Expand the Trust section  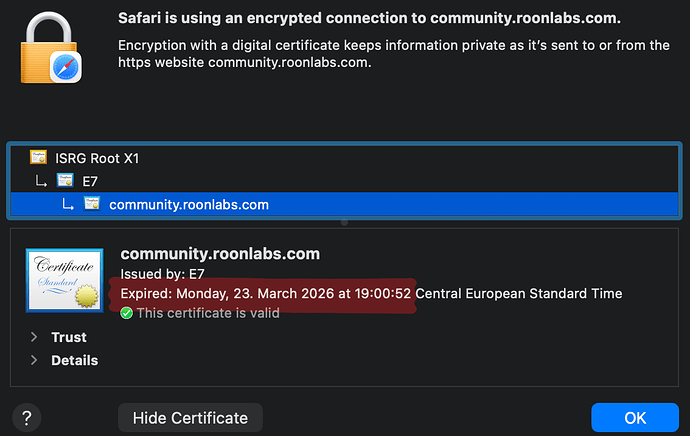(36, 337)
